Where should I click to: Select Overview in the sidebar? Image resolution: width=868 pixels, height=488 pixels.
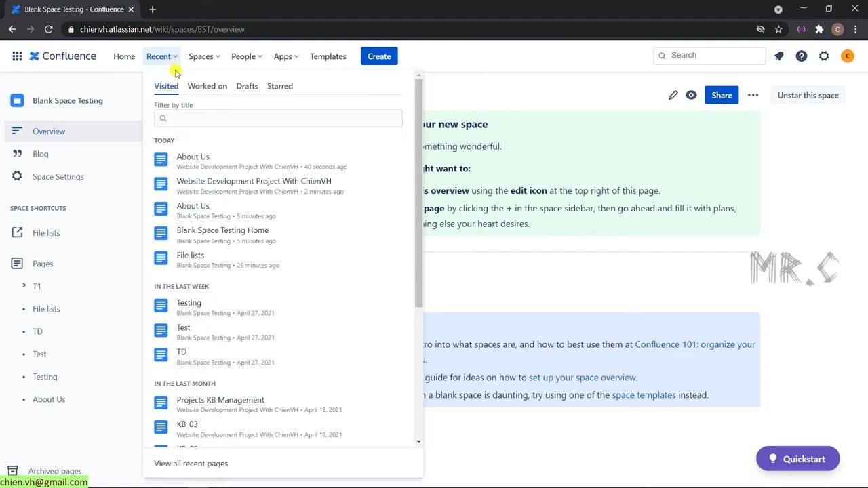coord(73,131)
